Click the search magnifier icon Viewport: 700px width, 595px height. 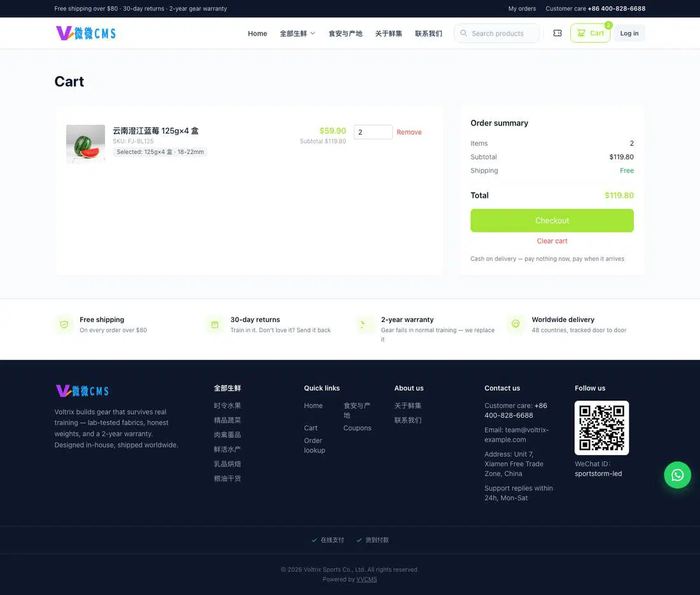pyautogui.click(x=464, y=33)
